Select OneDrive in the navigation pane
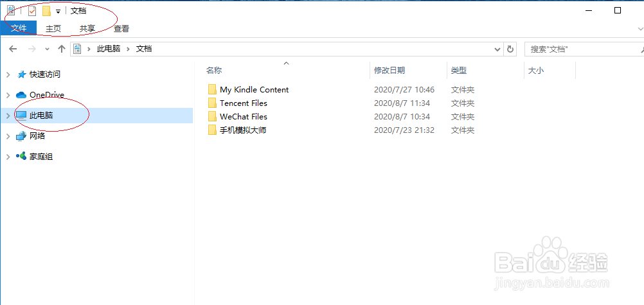Screen dimensions: 644x305 tap(47, 95)
